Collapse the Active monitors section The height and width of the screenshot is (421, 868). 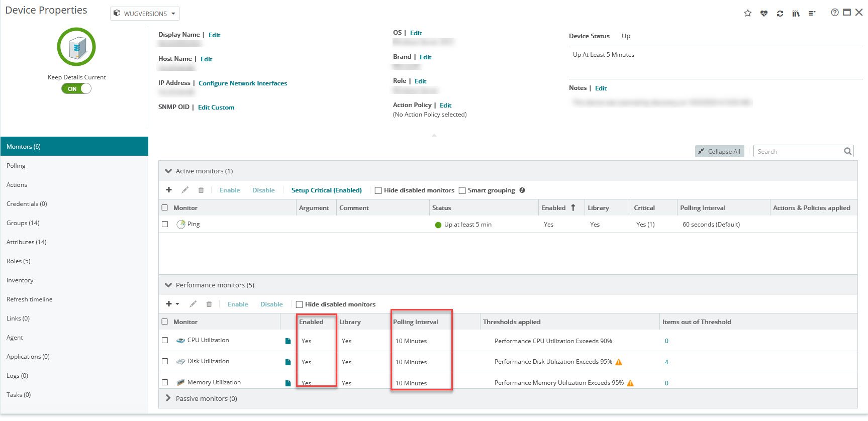click(168, 171)
